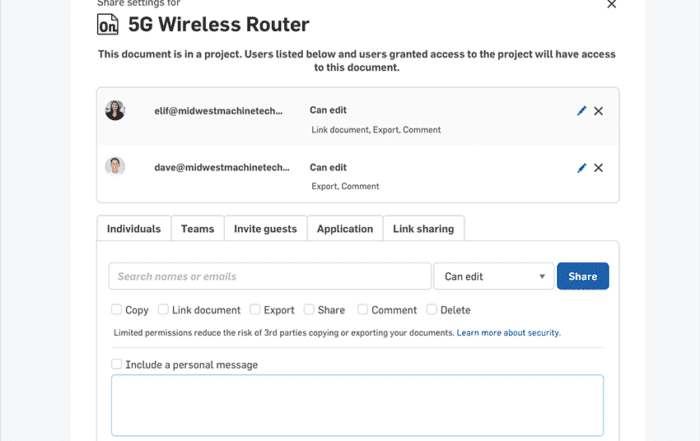Remove dave's share access
700x441 pixels.
click(x=598, y=168)
